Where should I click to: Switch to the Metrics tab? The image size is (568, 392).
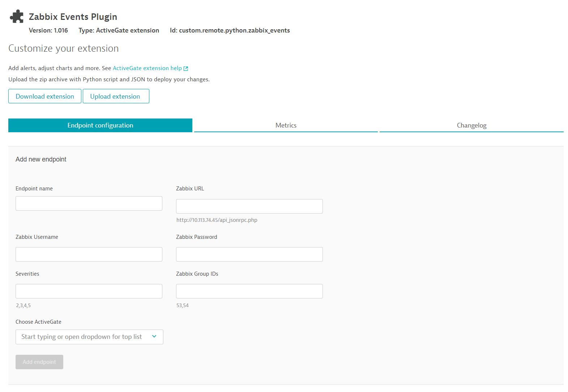(x=286, y=125)
